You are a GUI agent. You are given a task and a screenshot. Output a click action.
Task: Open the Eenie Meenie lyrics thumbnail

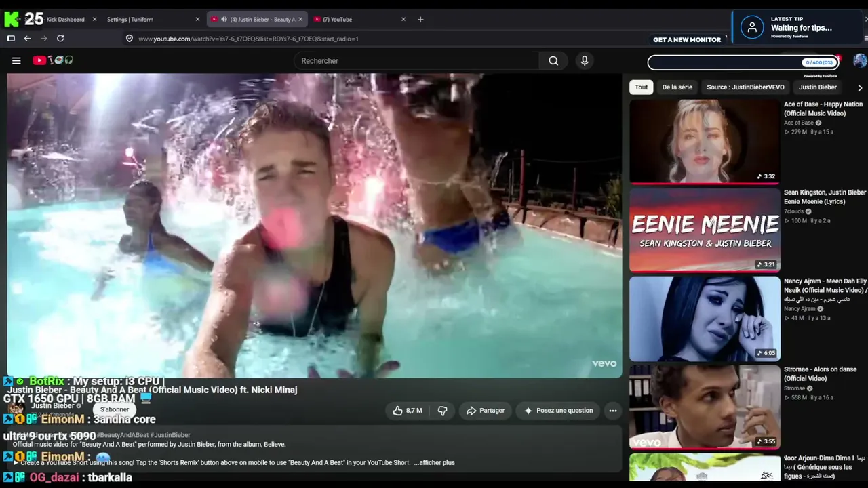[705, 230]
